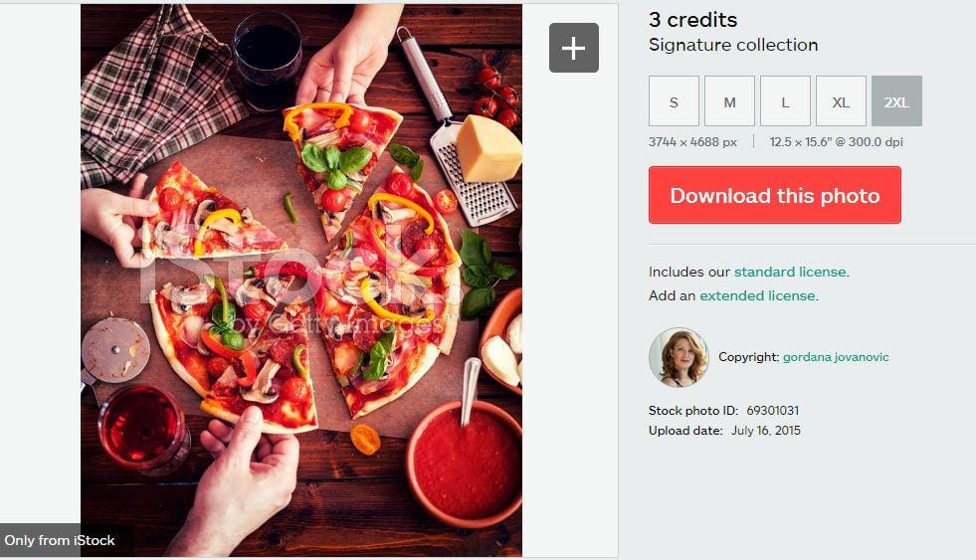This screenshot has height=560, width=976.
Task: Choose the L size option
Action: pyautogui.click(x=785, y=101)
